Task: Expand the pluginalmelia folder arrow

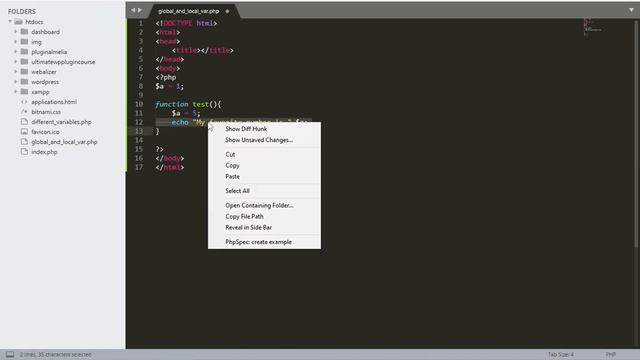Action: [x=16, y=51]
